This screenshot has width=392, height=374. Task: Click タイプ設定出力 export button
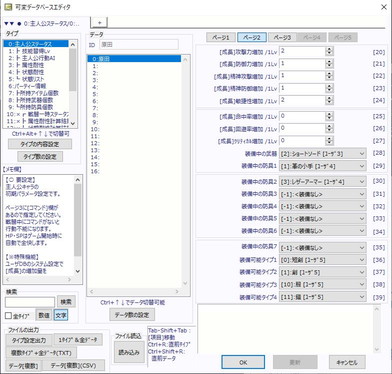click(x=29, y=340)
